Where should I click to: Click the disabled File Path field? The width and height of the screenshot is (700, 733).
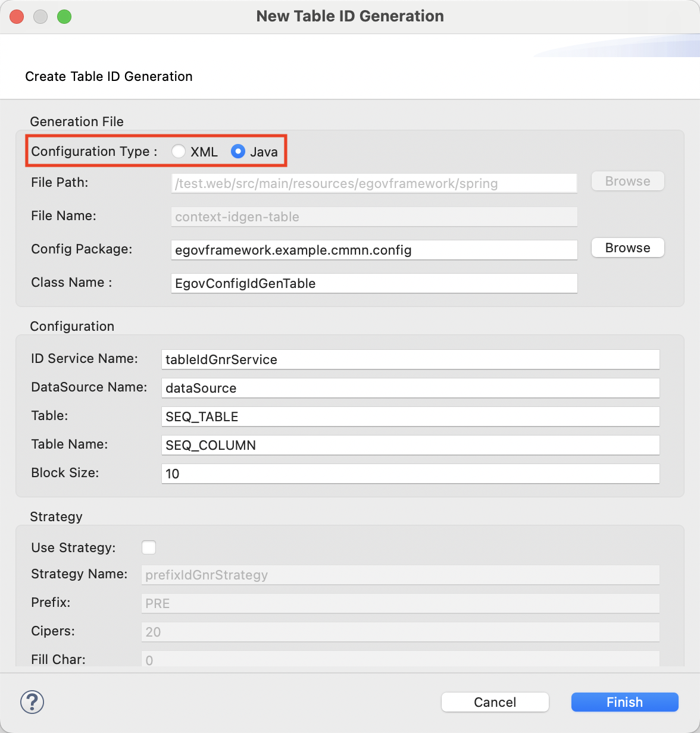click(374, 183)
